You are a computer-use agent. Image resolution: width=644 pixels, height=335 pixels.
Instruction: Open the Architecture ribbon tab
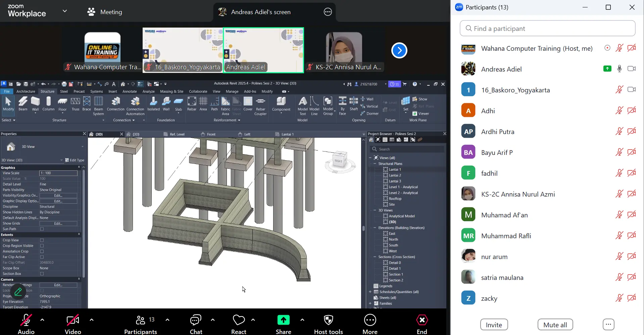pyautogui.click(x=26, y=91)
